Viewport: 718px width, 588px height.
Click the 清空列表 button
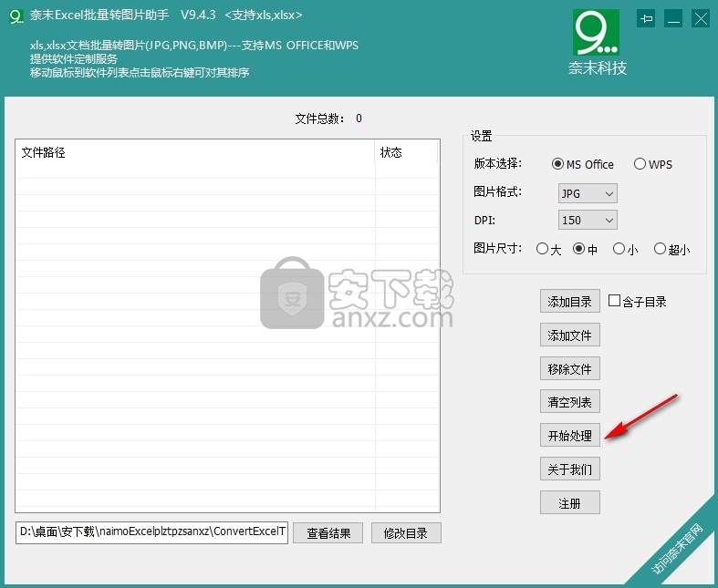tap(570, 402)
